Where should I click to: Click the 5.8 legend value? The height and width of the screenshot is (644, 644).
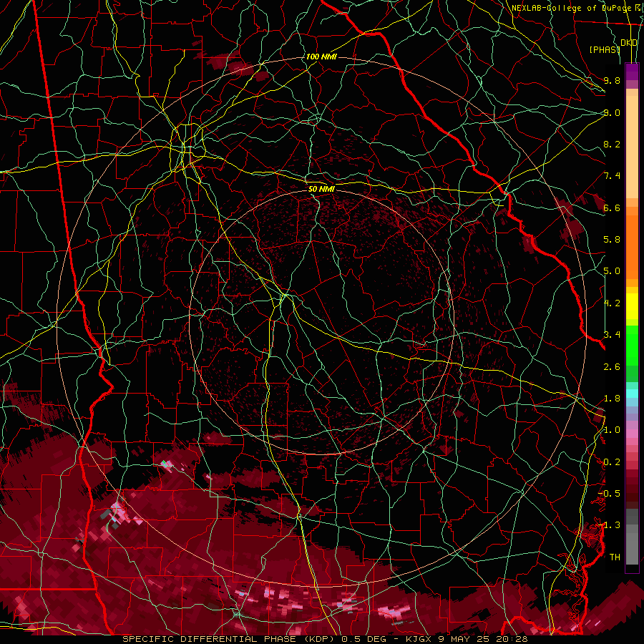coord(612,240)
